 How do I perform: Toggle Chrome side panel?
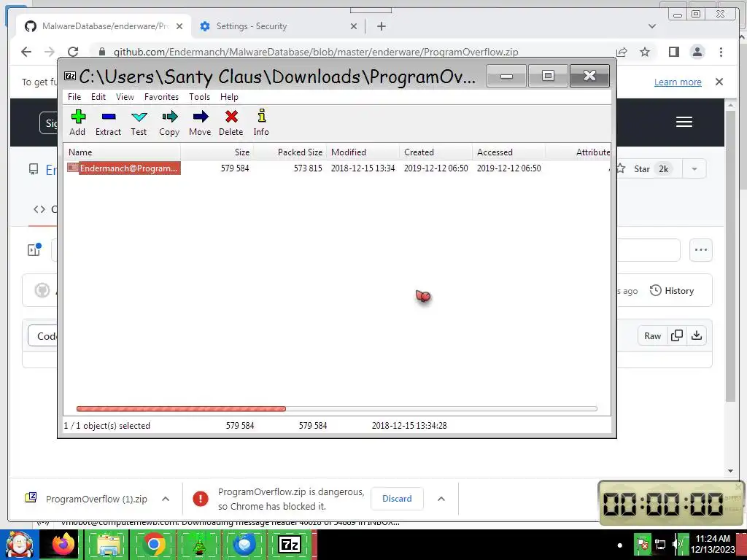coord(673,52)
